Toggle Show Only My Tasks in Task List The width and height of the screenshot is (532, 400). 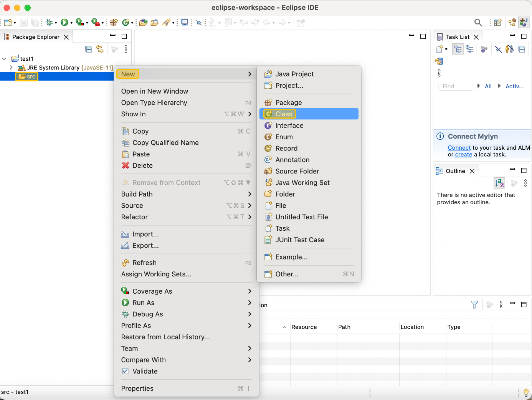510,49
